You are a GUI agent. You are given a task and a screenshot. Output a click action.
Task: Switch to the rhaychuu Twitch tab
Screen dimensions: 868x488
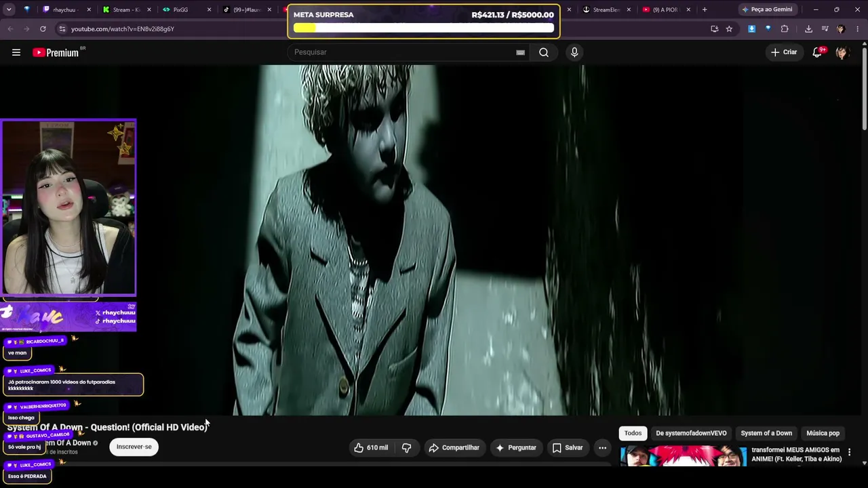pyautogui.click(x=66, y=9)
